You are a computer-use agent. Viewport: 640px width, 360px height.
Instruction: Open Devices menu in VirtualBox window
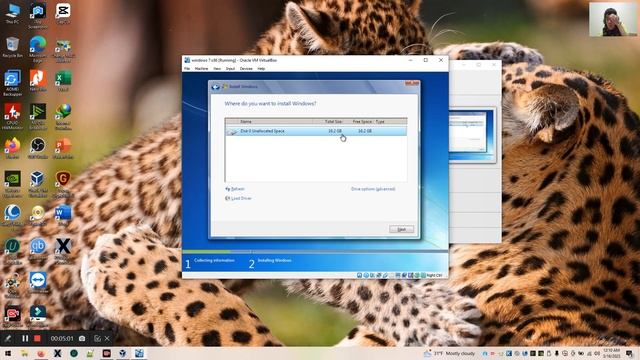(x=246, y=69)
